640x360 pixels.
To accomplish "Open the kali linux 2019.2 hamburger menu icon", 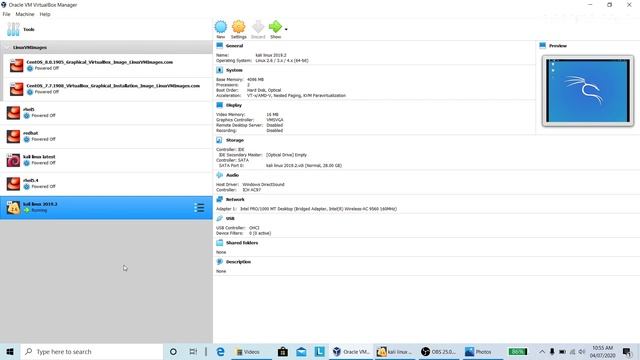I will 199,207.
